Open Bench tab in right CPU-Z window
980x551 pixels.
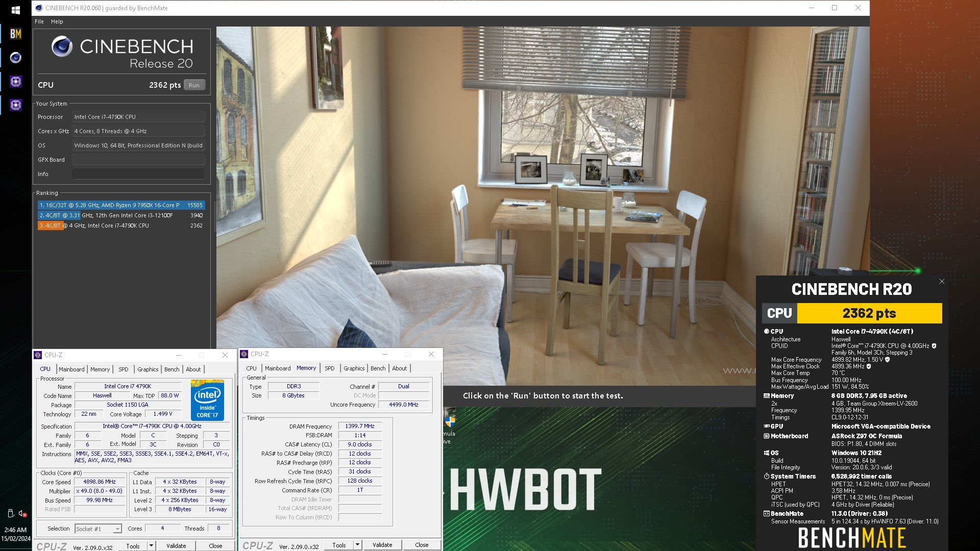pos(378,368)
